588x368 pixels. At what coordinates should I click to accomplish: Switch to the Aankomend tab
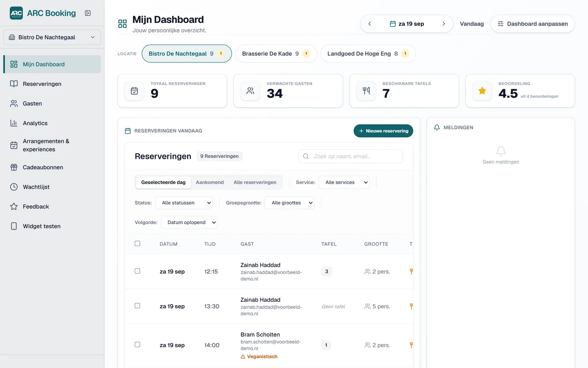coord(210,182)
